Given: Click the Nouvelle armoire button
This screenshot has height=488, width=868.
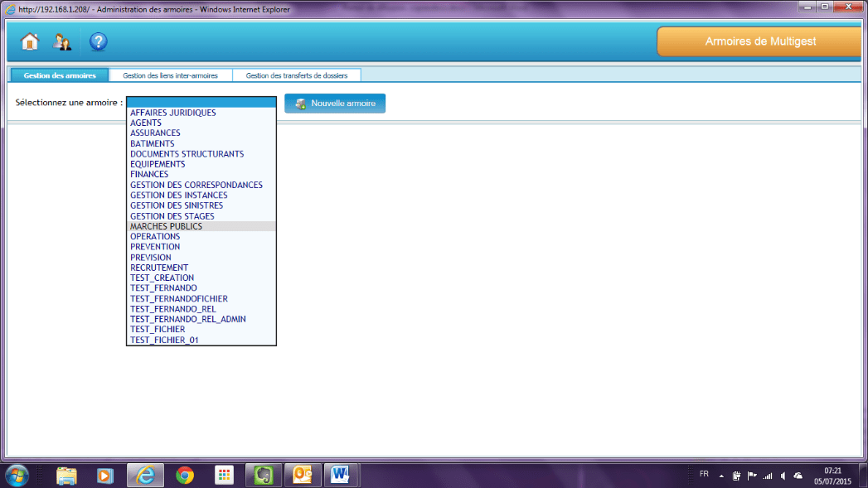Looking at the screenshot, I should pyautogui.click(x=335, y=104).
